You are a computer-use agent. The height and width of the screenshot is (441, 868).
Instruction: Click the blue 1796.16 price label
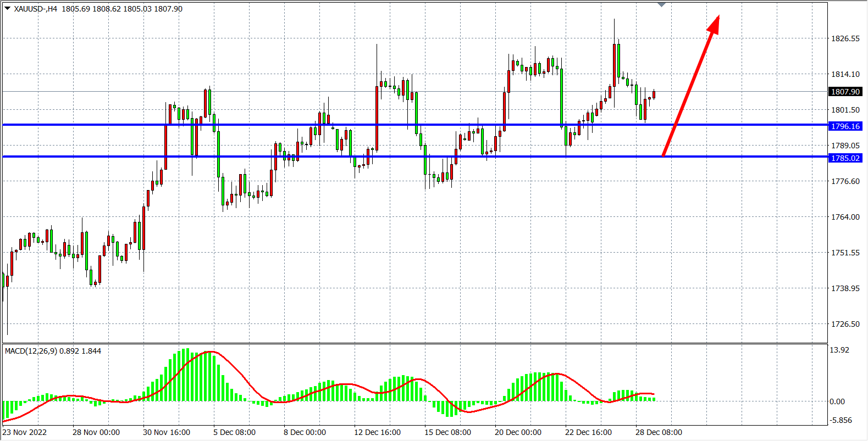tap(845, 126)
